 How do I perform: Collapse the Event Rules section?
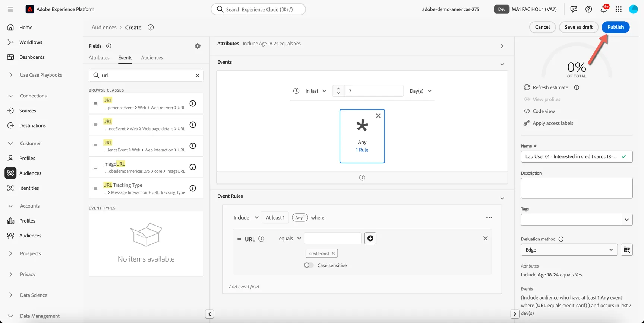[x=502, y=198]
